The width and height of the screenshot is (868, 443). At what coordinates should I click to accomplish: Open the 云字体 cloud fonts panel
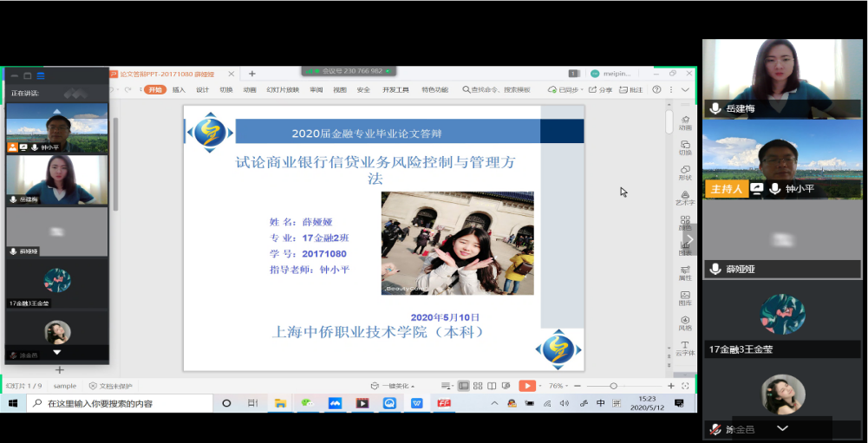click(x=685, y=349)
